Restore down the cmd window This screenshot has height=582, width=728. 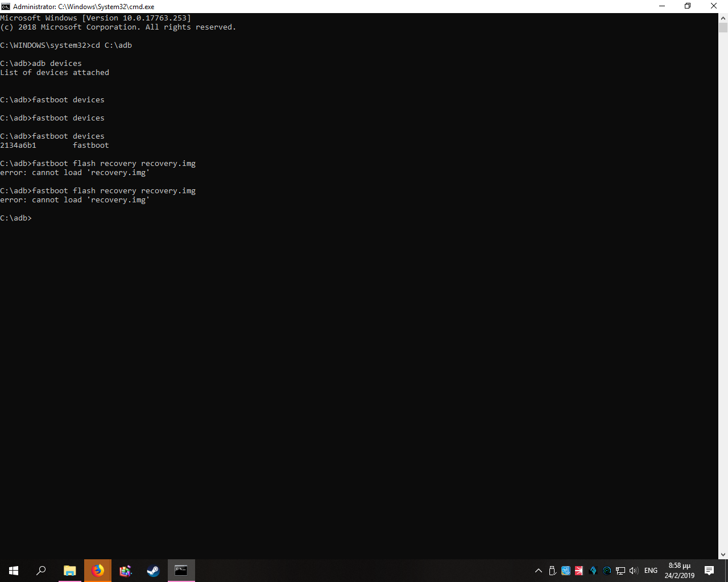pos(688,6)
